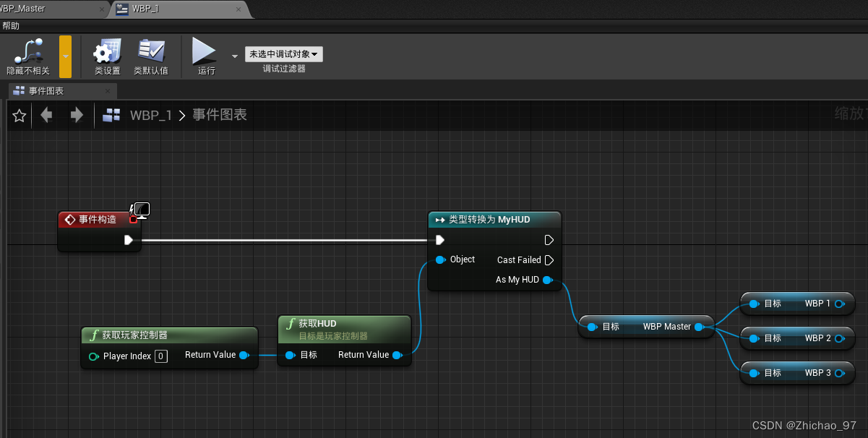Go forward with the right arrow in the graph

77,115
